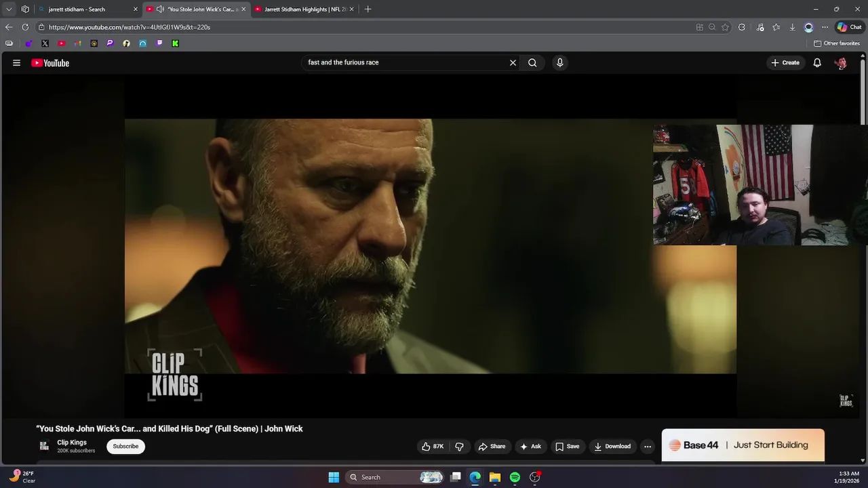Image resolution: width=868 pixels, height=488 pixels.
Task: Open the green Kick bookmark icon
Action: pos(175,43)
